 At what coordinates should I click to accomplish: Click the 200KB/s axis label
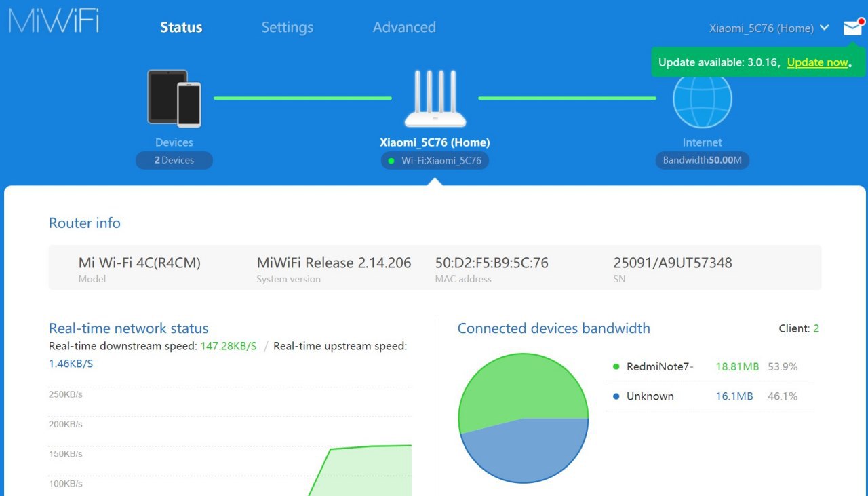click(x=66, y=424)
